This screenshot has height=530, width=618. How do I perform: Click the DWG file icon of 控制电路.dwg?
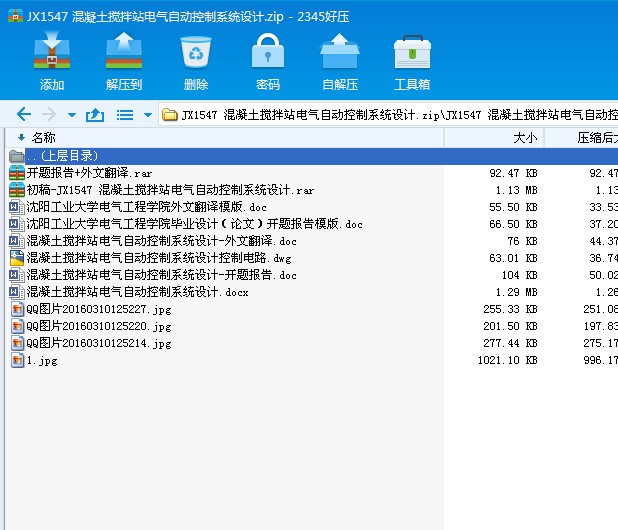point(17,258)
